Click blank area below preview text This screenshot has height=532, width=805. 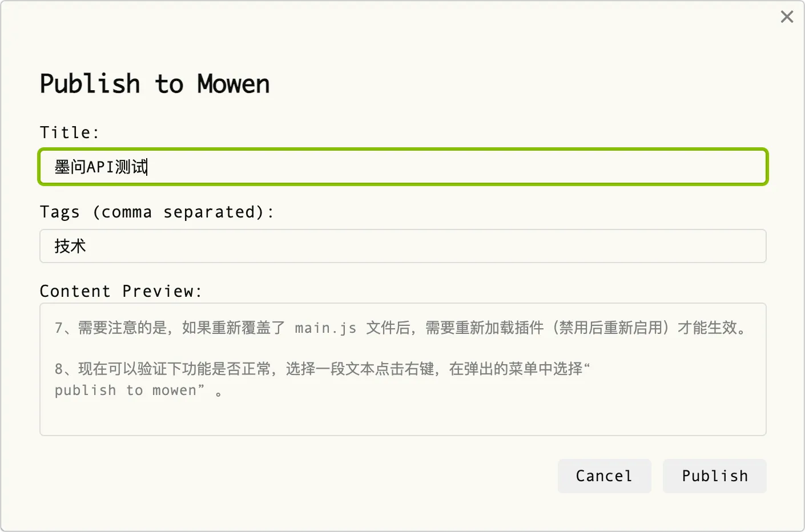point(403,418)
